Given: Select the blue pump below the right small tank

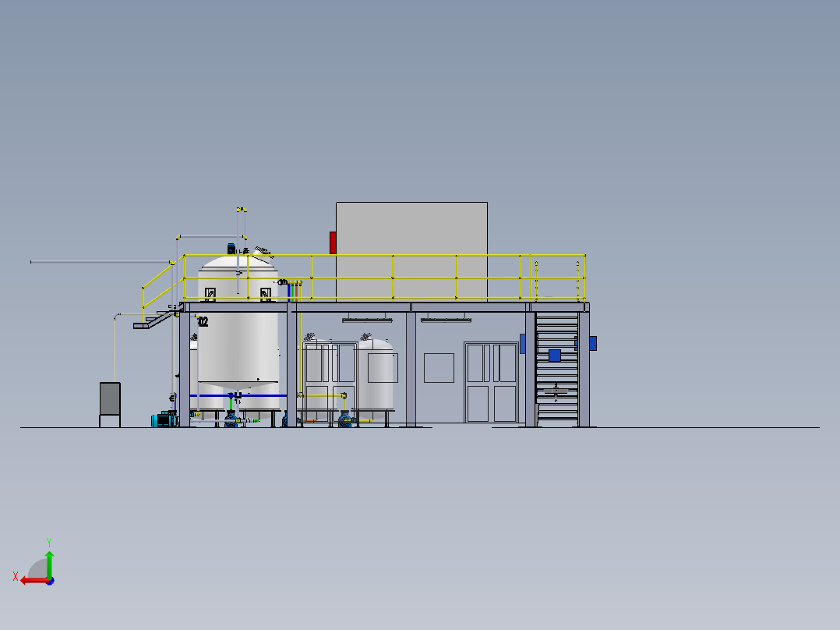Looking at the screenshot, I should (345, 419).
